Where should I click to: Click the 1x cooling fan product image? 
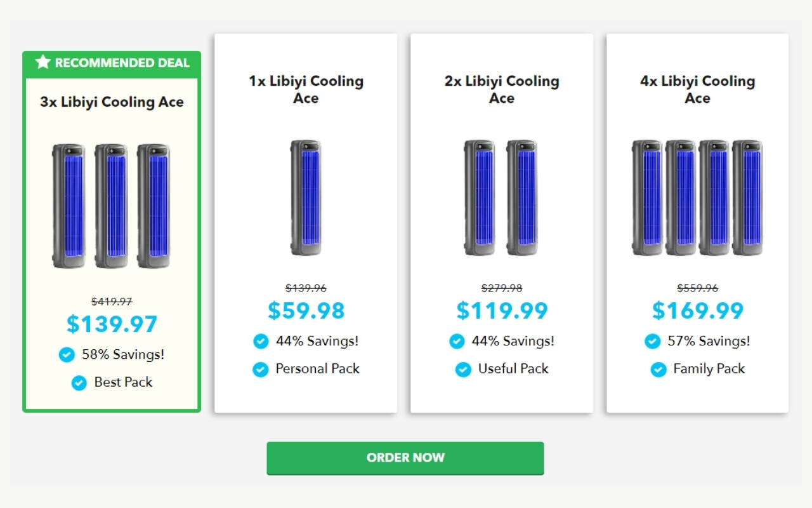click(x=306, y=196)
